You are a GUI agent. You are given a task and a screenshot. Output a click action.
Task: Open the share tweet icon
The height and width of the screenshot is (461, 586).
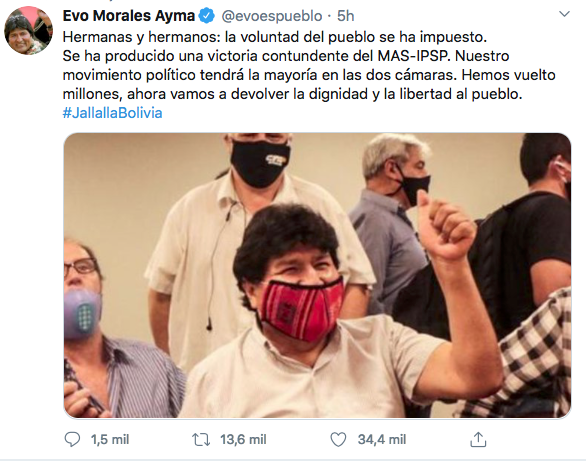(478, 439)
